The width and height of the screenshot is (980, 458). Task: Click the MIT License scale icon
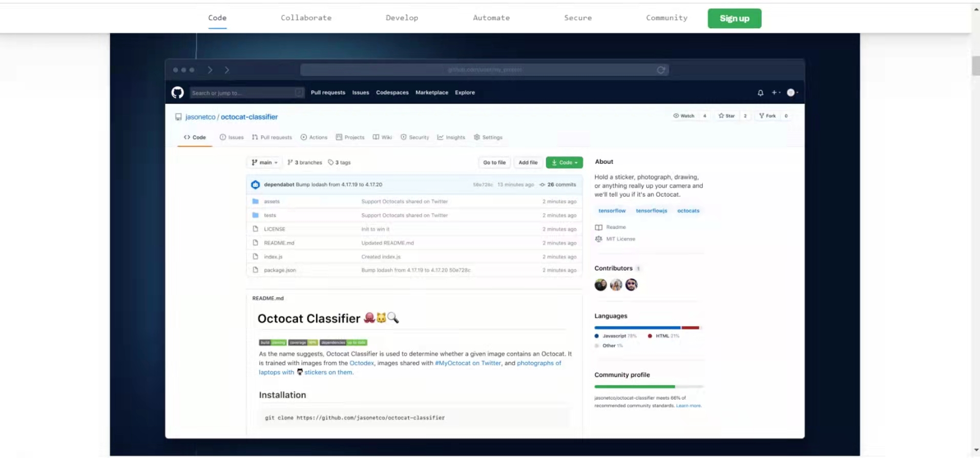coord(598,239)
